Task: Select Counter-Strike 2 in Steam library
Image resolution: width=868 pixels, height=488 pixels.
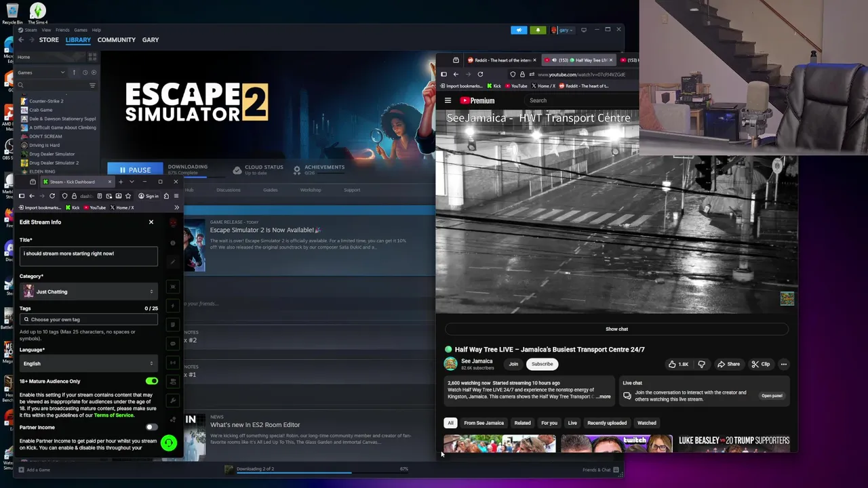Action: pyautogui.click(x=46, y=101)
